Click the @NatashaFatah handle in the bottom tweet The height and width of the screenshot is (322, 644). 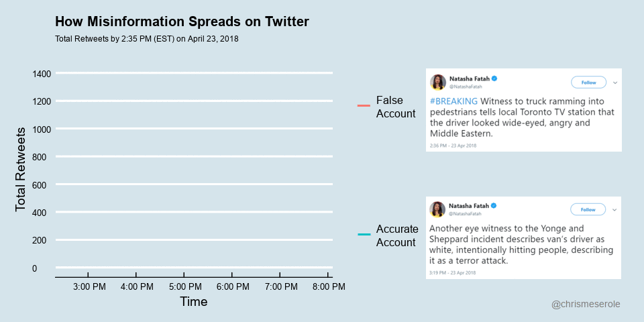pos(465,214)
